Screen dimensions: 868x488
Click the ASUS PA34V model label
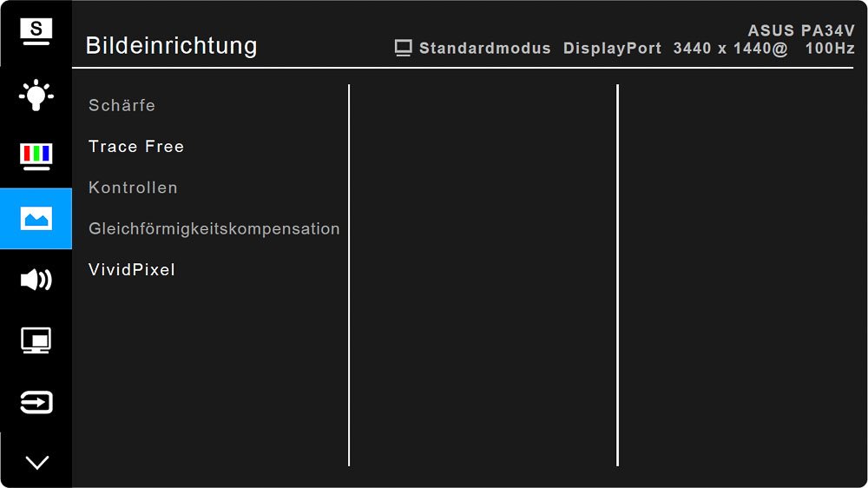pyautogui.click(x=801, y=30)
